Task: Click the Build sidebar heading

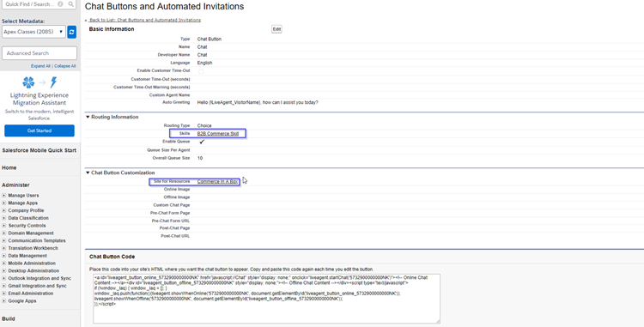Action: coord(9,318)
